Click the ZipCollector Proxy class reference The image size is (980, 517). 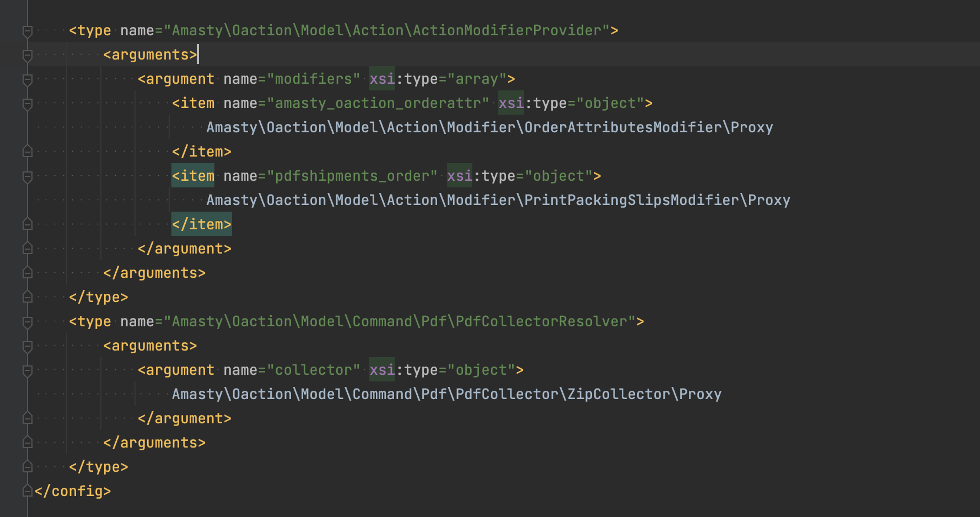pos(446,394)
